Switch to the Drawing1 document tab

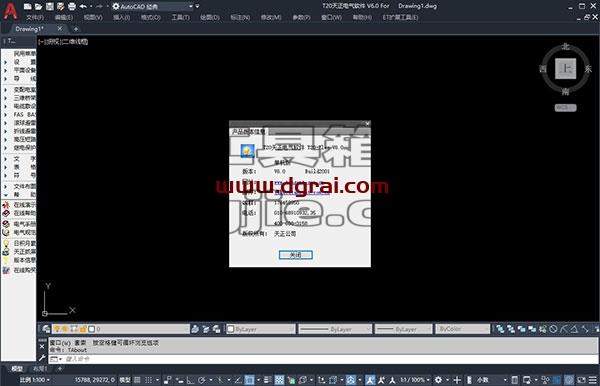(x=30, y=29)
